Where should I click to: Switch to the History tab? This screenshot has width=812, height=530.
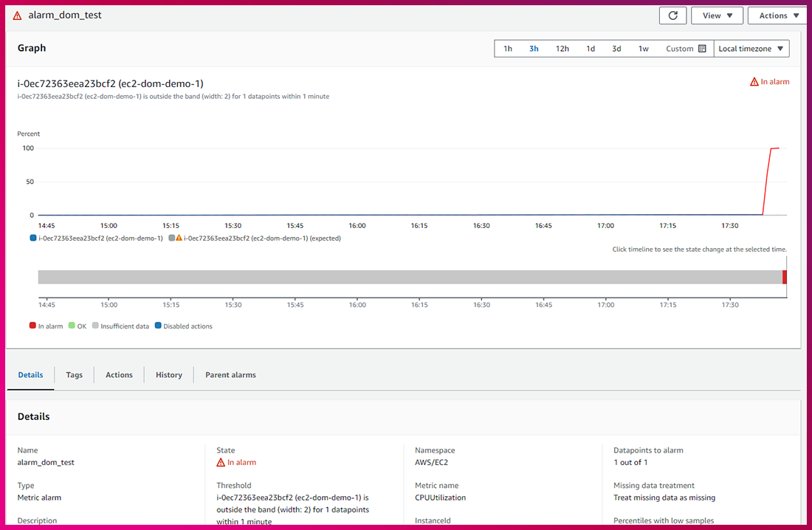[168, 375]
